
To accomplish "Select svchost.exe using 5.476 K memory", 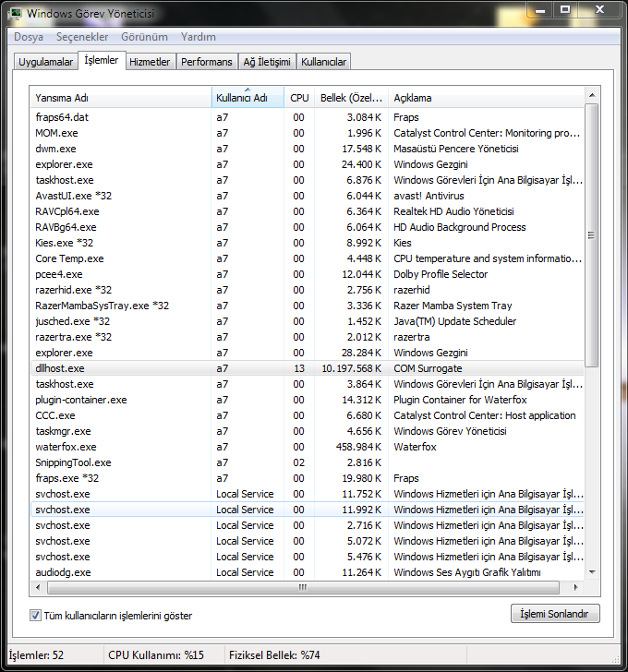I will pyautogui.click(x=307, y=557).
